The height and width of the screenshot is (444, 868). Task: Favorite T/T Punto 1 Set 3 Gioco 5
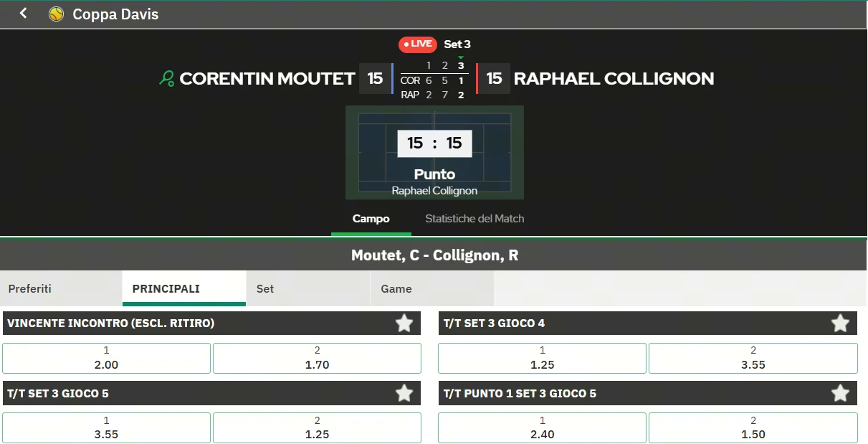(x=840, y=393)
